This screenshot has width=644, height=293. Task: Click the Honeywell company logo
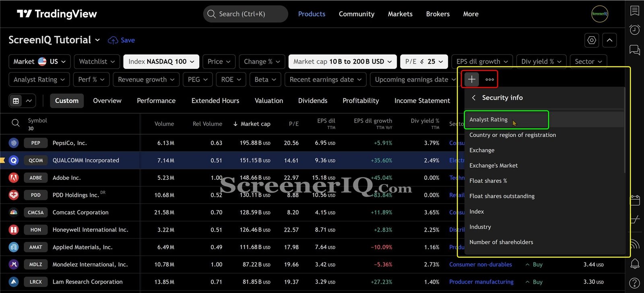[x=14, y=229]
